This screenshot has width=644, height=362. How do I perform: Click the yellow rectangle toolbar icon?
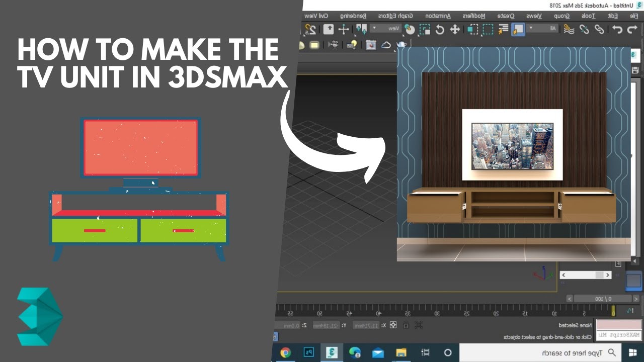coord(314,45)
